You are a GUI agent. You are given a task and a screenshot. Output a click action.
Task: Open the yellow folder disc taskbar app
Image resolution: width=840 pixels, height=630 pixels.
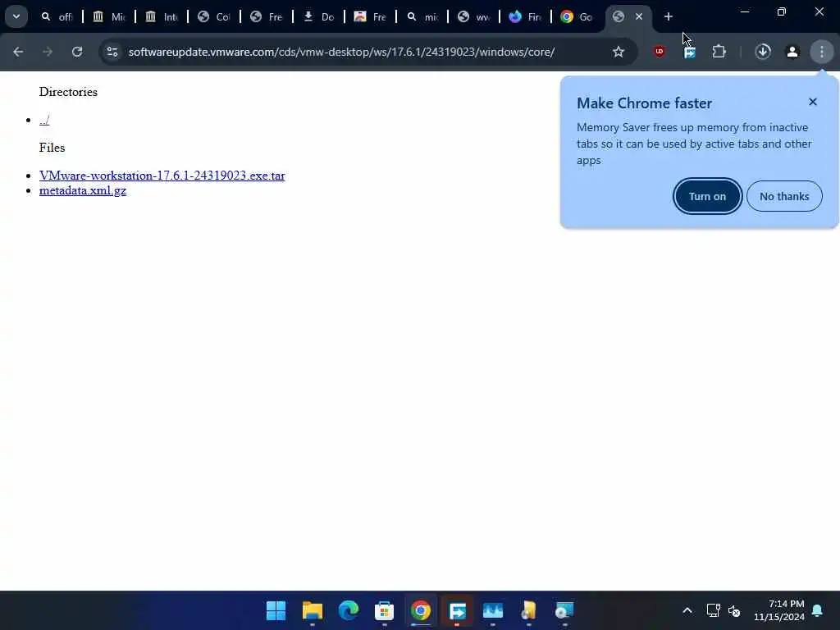click(x=529, y=610)
